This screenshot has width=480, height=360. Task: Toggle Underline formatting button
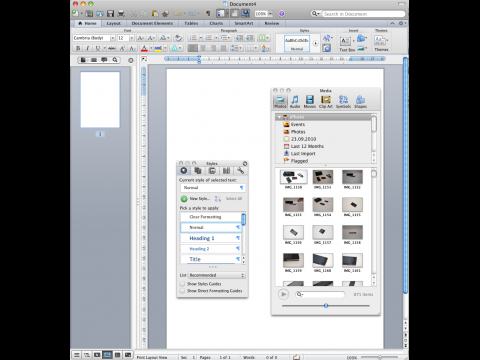click(98, 48)
